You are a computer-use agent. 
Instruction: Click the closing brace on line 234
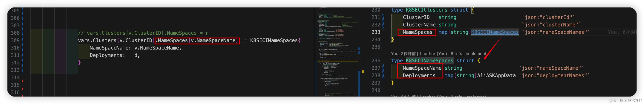pos(392,40)
